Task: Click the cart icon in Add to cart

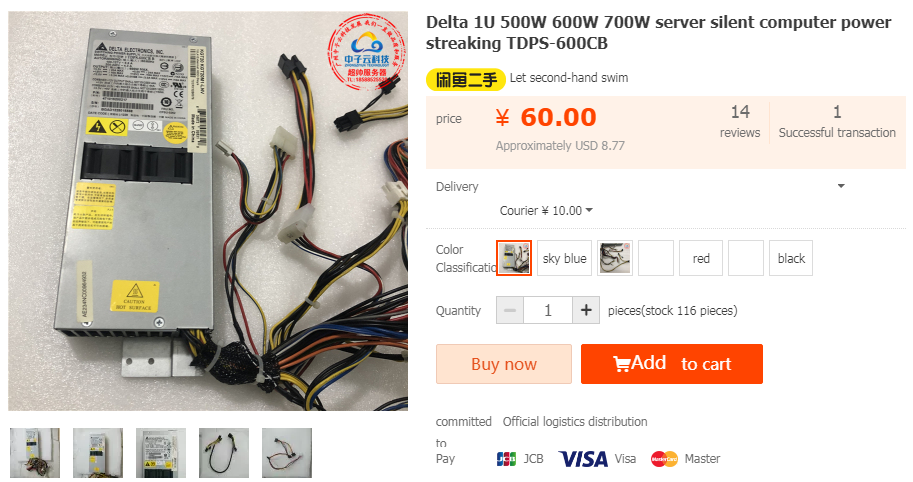Action: pos(621,364)
